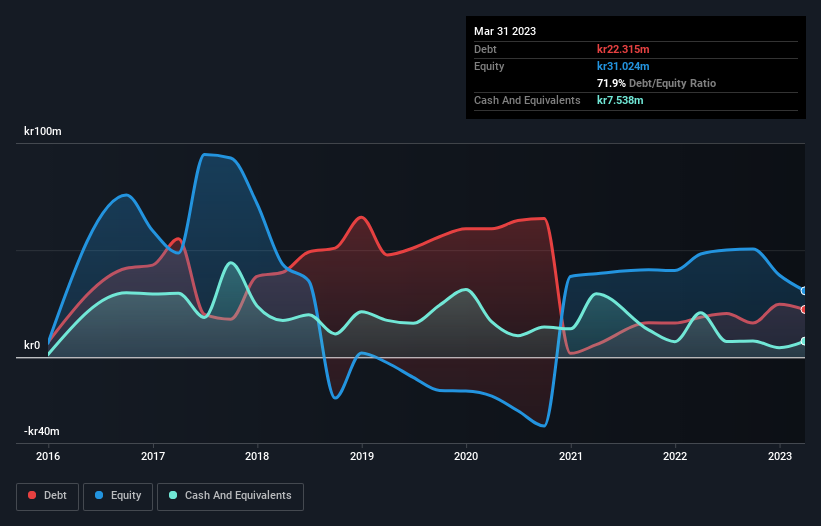The image size is (821, 526).
Task: Click the 2017 x-axis label
Action: pos(153,456)
